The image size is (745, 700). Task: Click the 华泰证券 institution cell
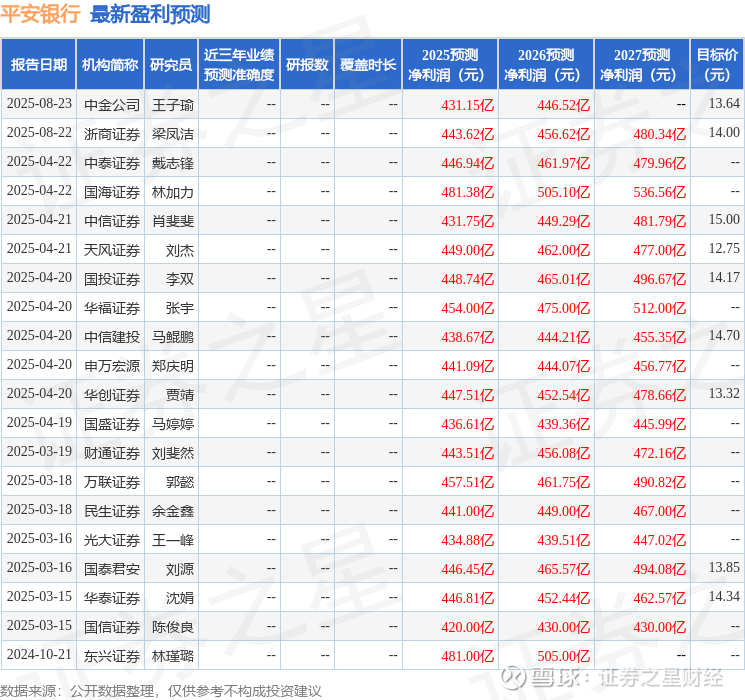click(x=112, y=598)
